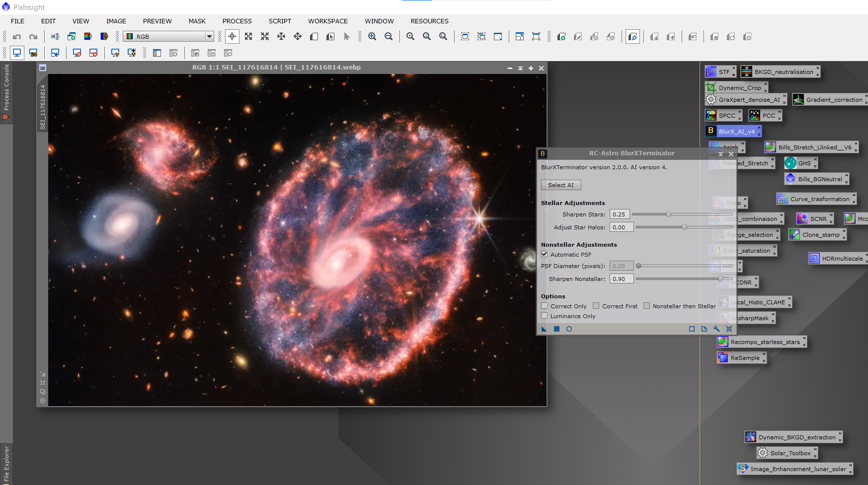Click the Zoom In magnifier icon
Screen dimensions: 868x485
372,37
